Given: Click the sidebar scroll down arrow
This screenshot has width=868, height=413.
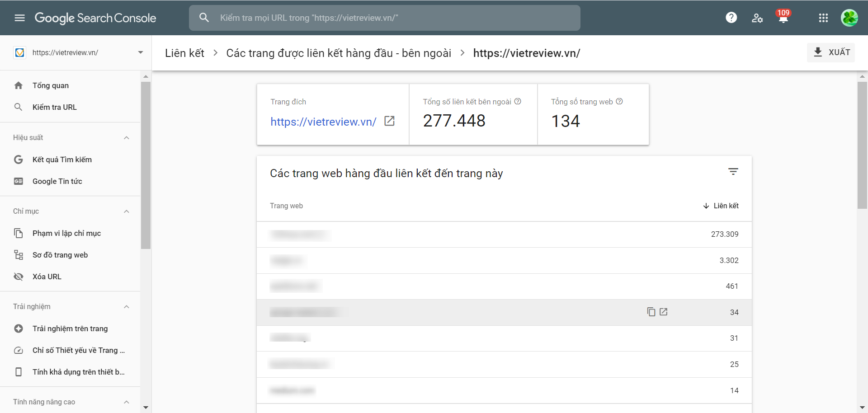Looking at the screenshot, I should (x=146, y=407).
